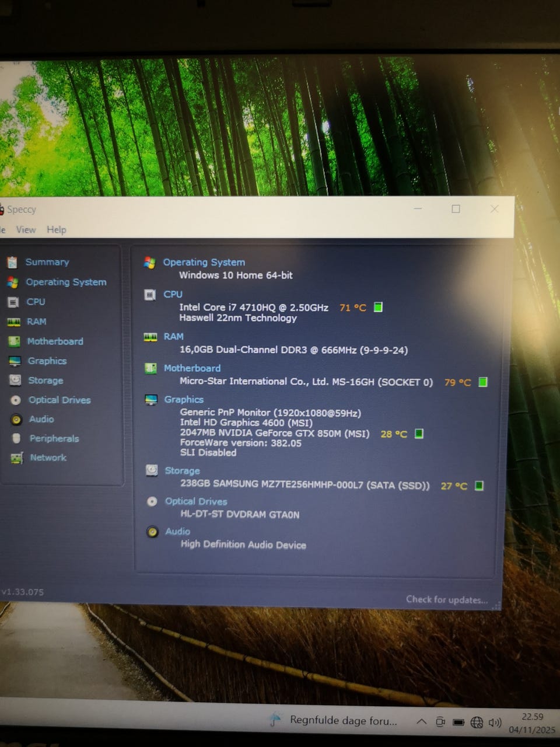
Task: Click the HL-DT-ST DVDRAM GTA0N line
Action: coord(240,515)
